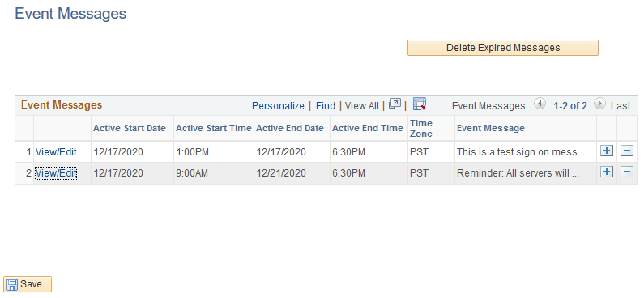This screenshot has height=298, width=644.
Task: Delete the first event message row
Action: pyautogui.click(x=627, y=151)
